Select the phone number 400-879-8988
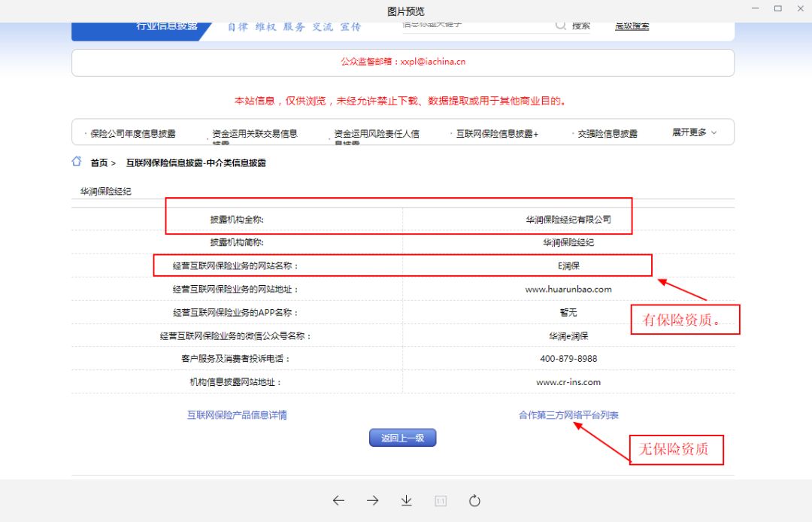Viewport: 812px width, 522px height. pyautogui.click(x=568, y=358)
